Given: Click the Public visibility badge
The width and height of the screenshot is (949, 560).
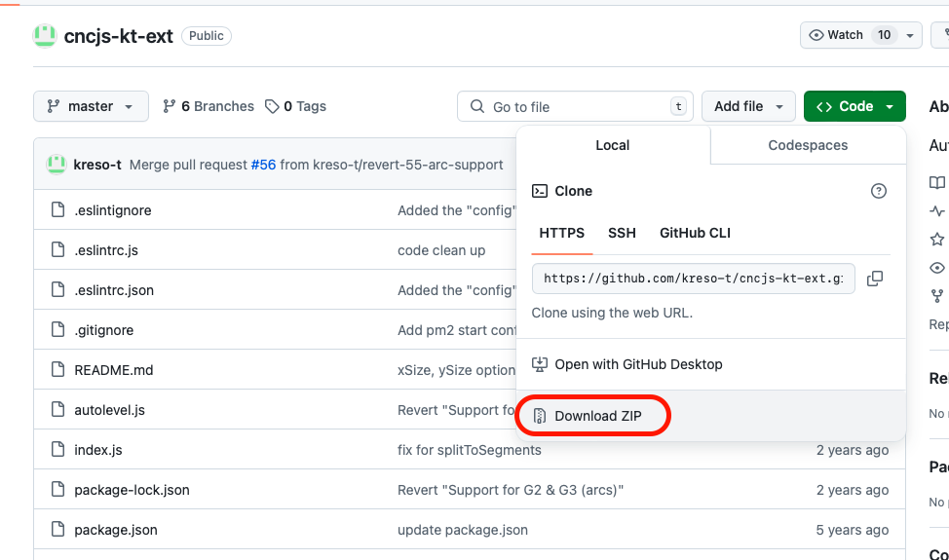Looking at the screenshot, I should click(207, 36).
